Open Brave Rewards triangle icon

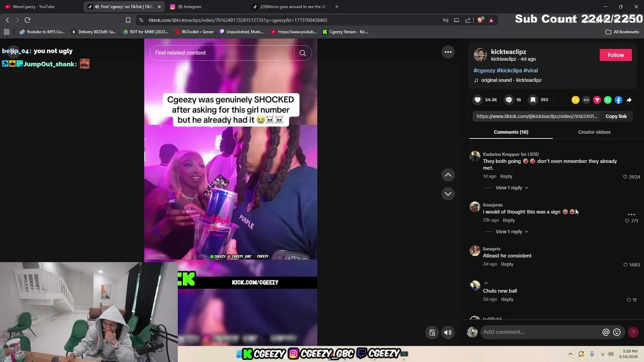pos(491,20)
